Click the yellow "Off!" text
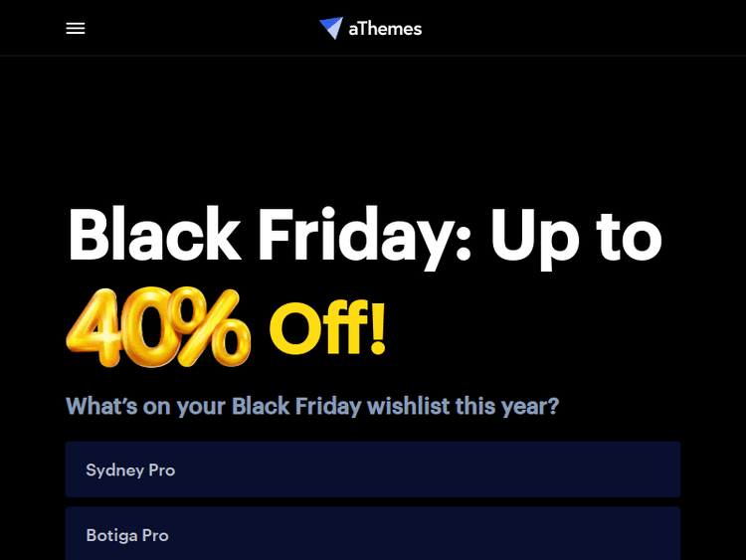Screen dimensions: 746x560 click(x=317, y=329)
